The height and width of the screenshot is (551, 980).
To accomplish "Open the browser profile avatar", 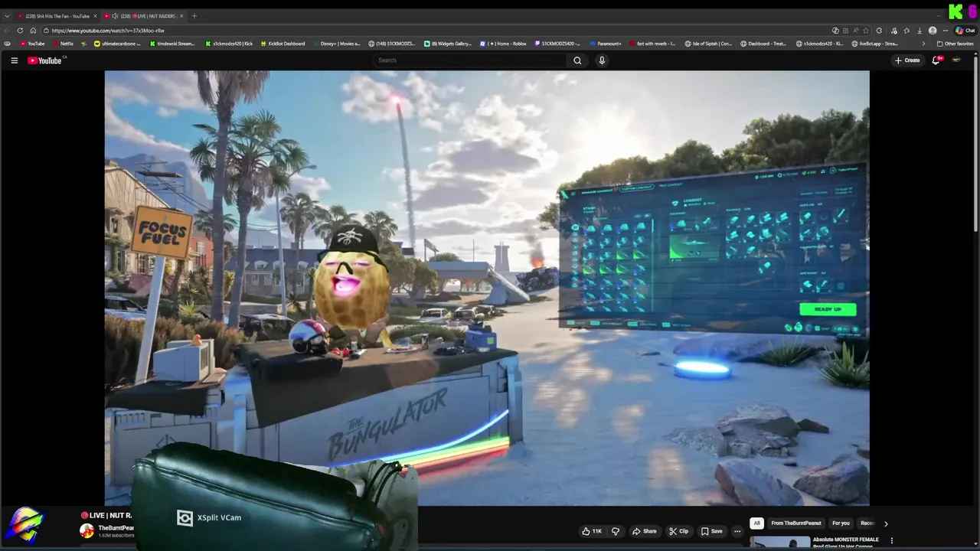I will [933, 31].
